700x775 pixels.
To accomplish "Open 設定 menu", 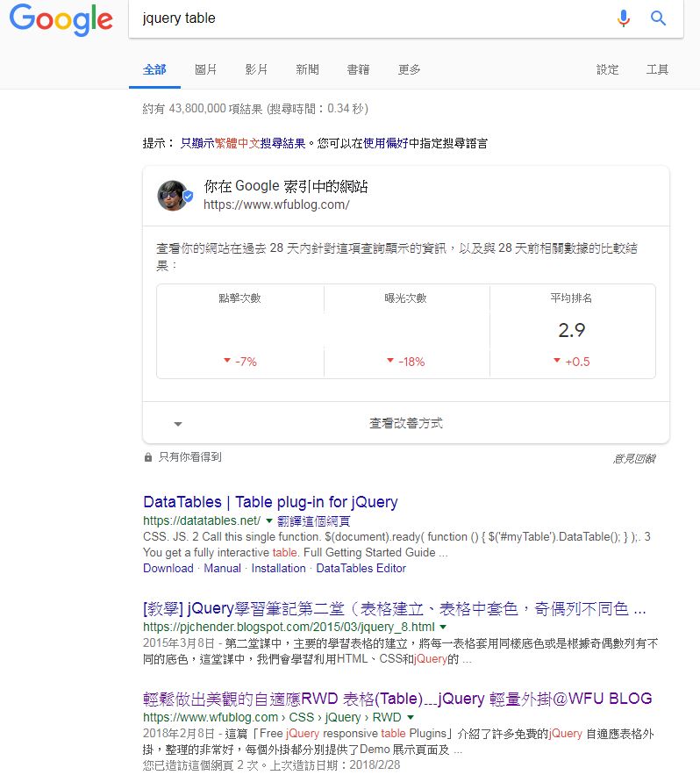I will [x=607, y=69].
